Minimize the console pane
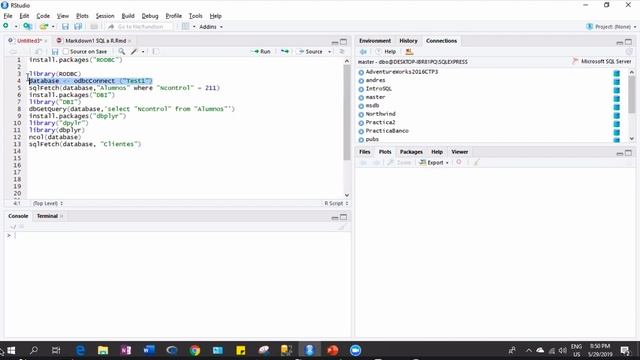This screenshot has width=640, height=360. 335,218
